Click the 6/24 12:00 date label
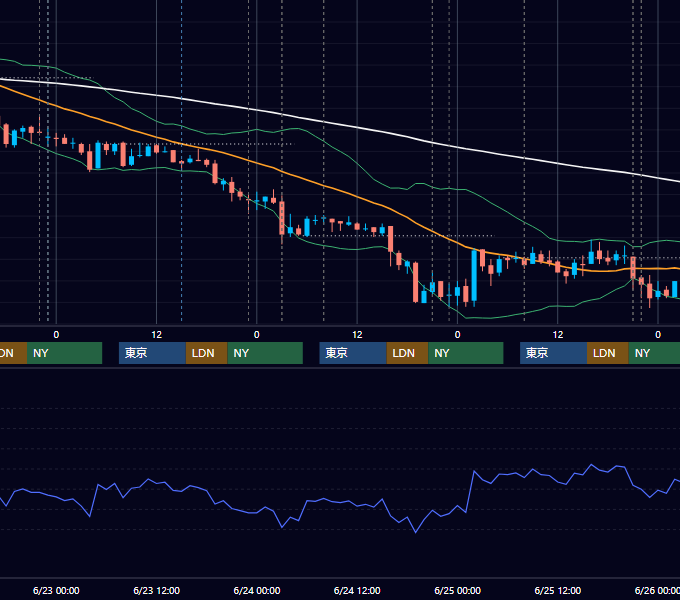Image resolution: width=680 pixels, height=600 pixels. click(357, 590)
